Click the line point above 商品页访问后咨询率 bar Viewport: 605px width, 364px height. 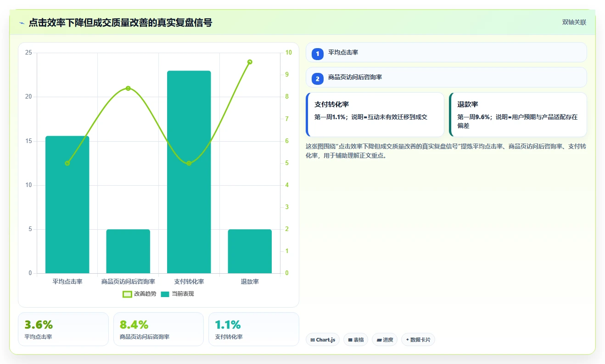tap(128, 88)
